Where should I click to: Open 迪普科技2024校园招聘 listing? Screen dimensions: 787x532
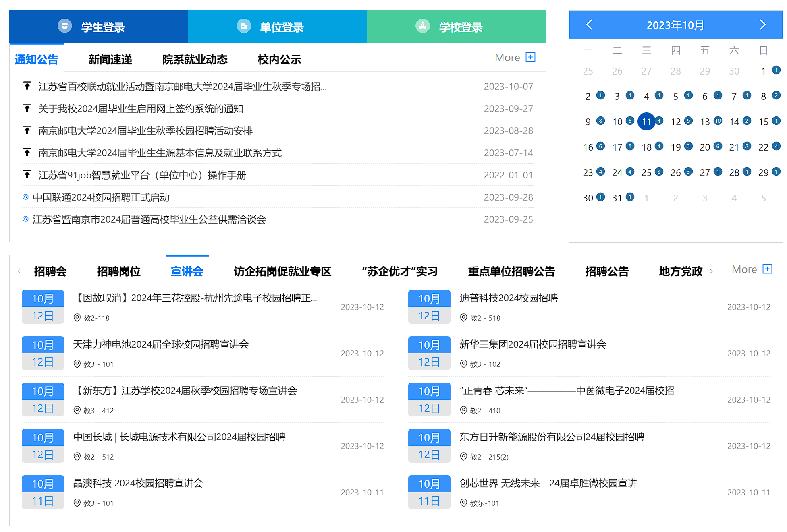508,298
